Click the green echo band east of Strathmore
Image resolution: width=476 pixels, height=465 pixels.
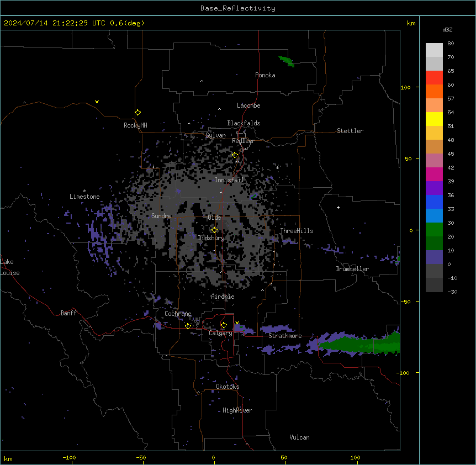coord(359,345)
